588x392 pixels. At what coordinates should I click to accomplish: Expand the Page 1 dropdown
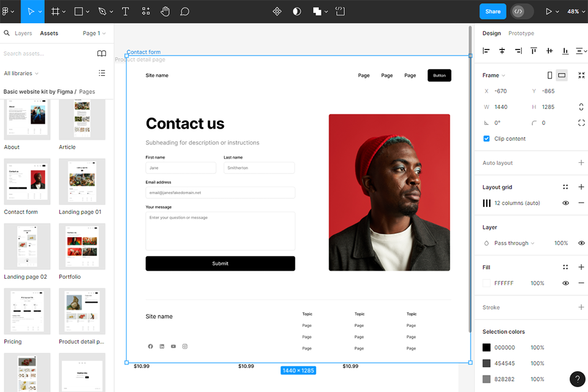click(94, 34)
